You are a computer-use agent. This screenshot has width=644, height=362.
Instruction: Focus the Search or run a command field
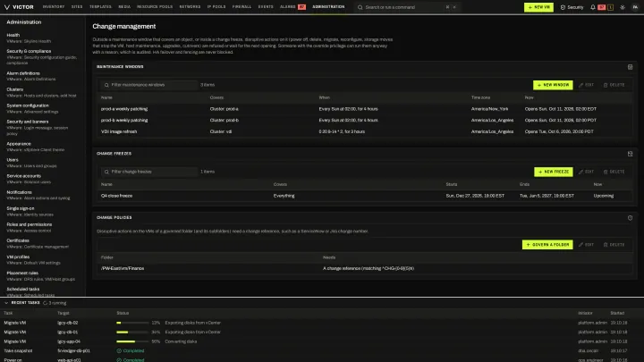(407, 7)
